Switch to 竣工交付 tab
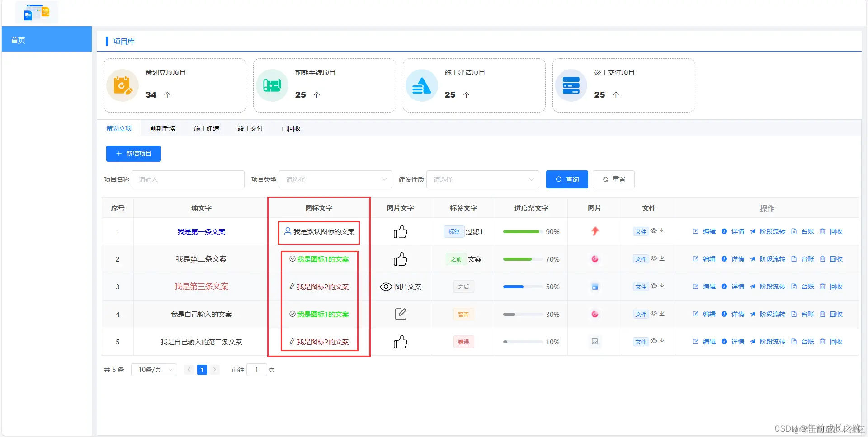Viewport: 868px width, 437px height. pyautogui.click(x=250, y=128)
